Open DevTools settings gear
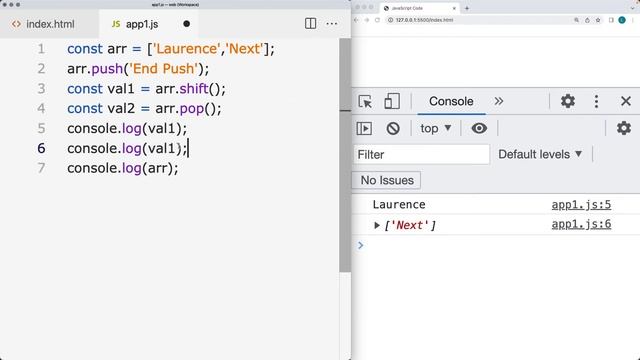 568,101
